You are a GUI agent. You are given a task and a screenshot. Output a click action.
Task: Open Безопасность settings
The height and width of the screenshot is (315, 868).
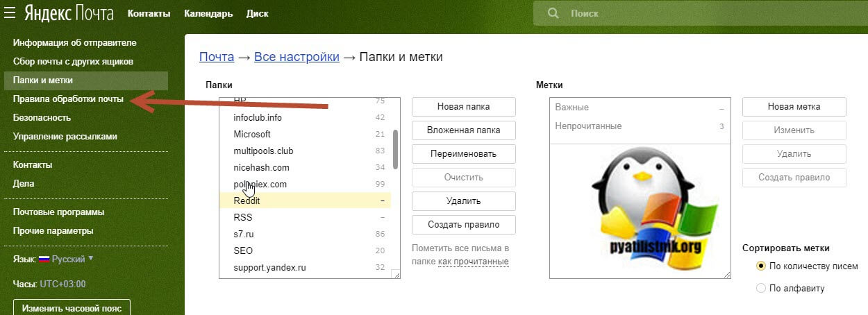coord(42,118)
